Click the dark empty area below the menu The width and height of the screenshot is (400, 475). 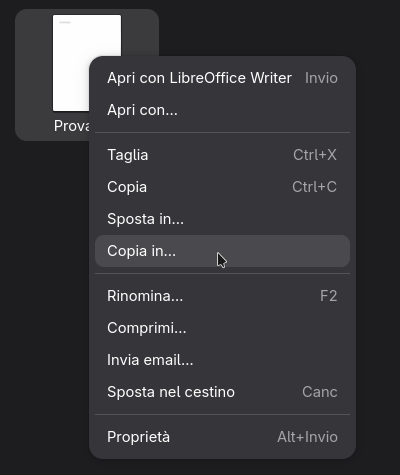pyautogui.click(x=200, y=467)
